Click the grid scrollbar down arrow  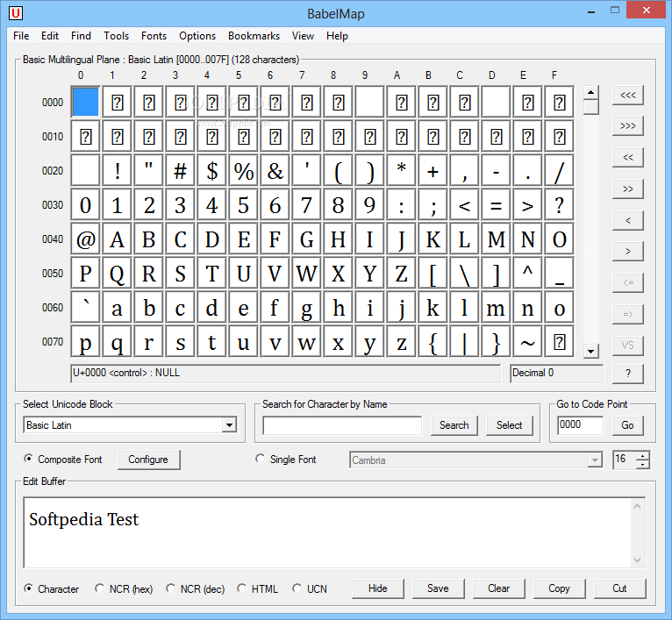click(x=591, y=352)
